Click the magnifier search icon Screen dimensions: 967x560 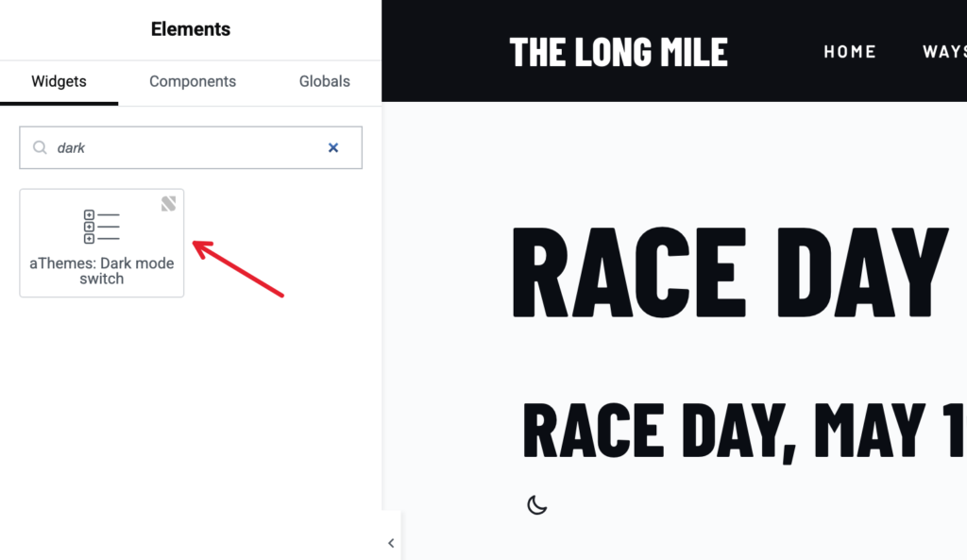coord(40,147)
